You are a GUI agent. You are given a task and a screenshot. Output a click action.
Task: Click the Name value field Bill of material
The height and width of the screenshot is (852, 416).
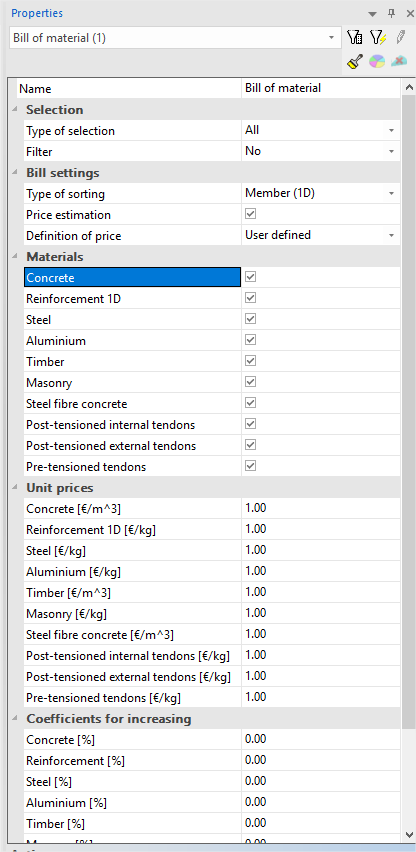320,88
